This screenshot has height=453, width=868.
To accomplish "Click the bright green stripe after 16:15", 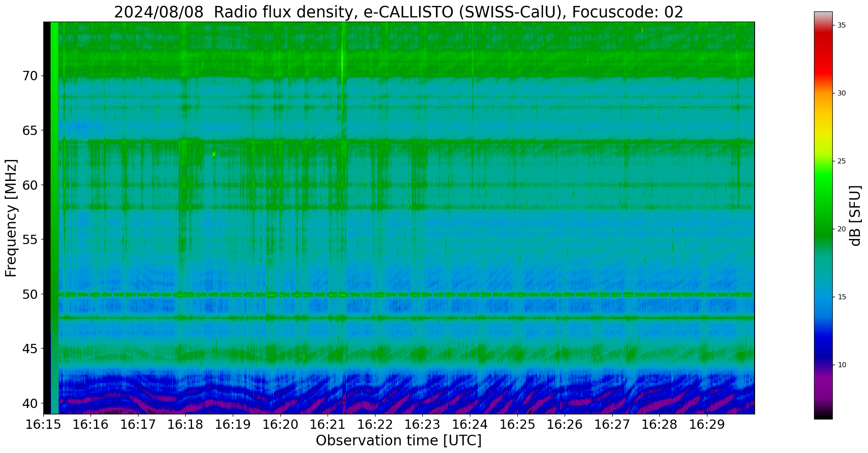I will pos(54,218).
